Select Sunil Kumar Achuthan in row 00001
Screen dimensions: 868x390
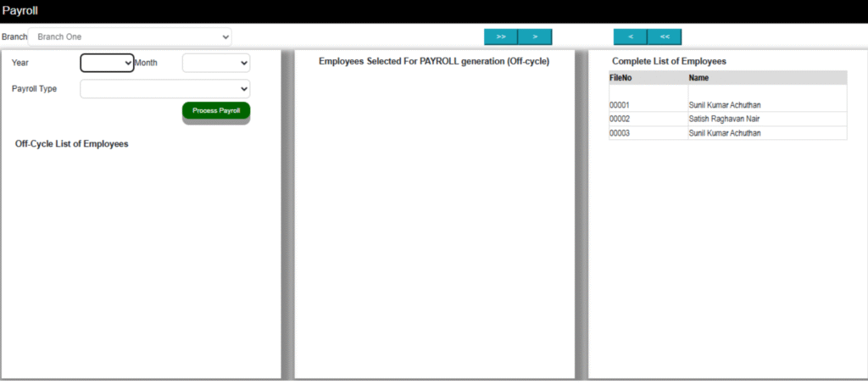[x=725, y=105]
